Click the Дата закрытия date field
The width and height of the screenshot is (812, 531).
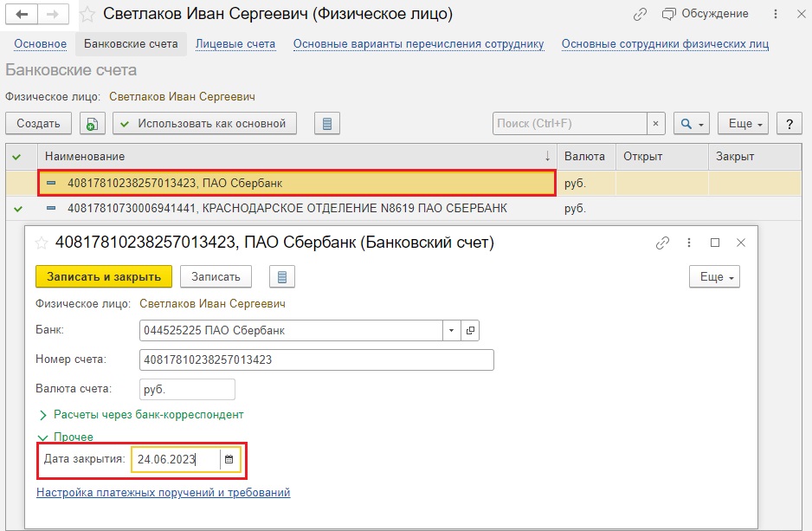tap(176, 459)
